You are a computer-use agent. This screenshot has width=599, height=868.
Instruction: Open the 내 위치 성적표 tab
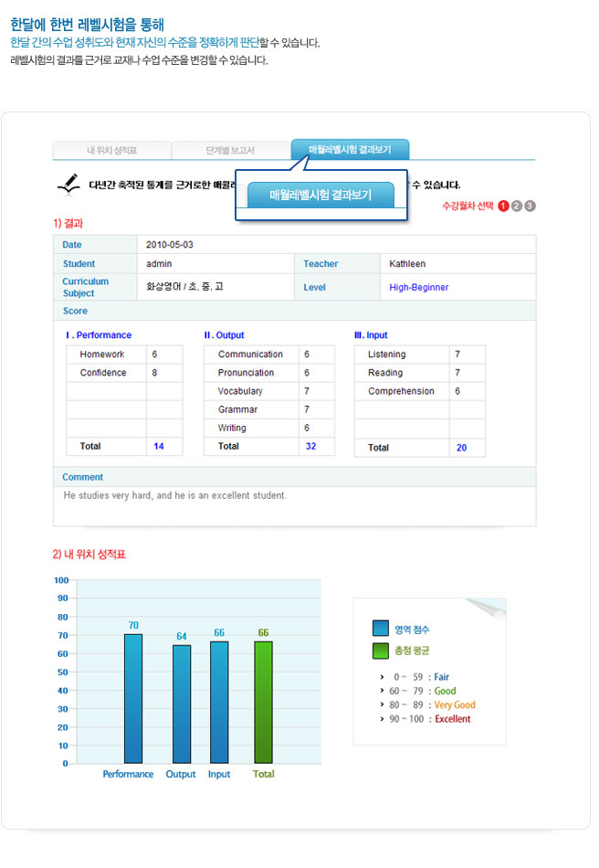pos(111,150)
